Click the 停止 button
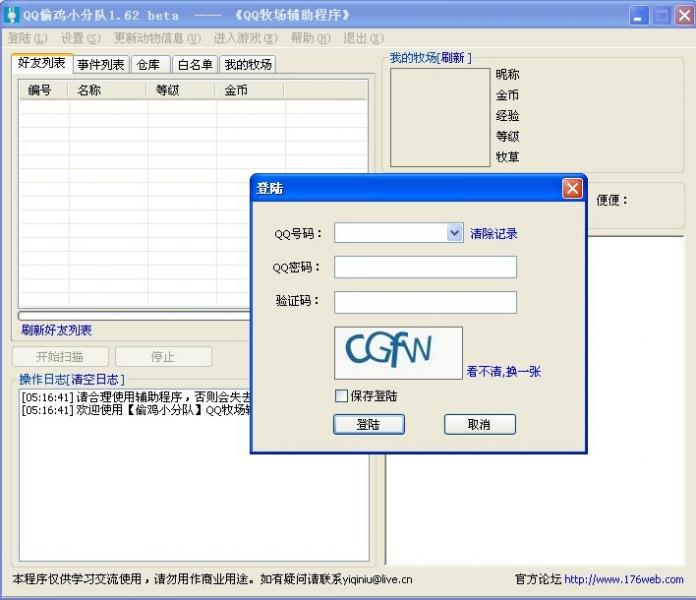696x600 pixels. pyautogui.click(x=163, y=356)
